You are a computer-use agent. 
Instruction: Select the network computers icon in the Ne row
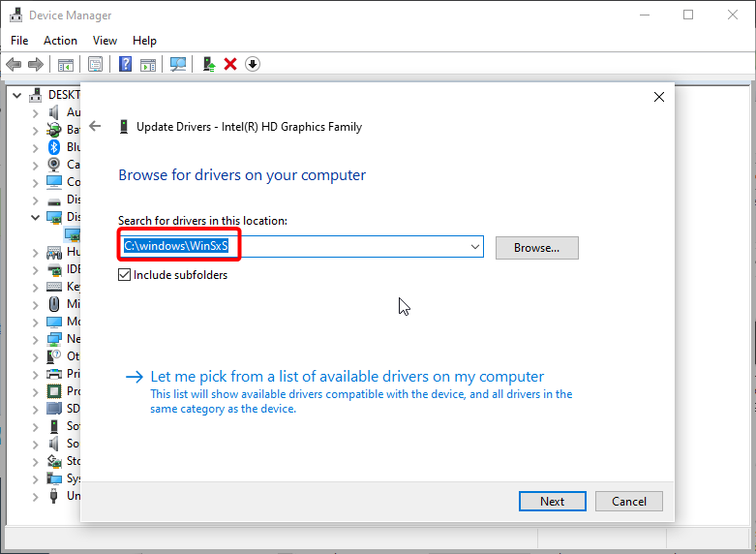(x=54, y=339)
